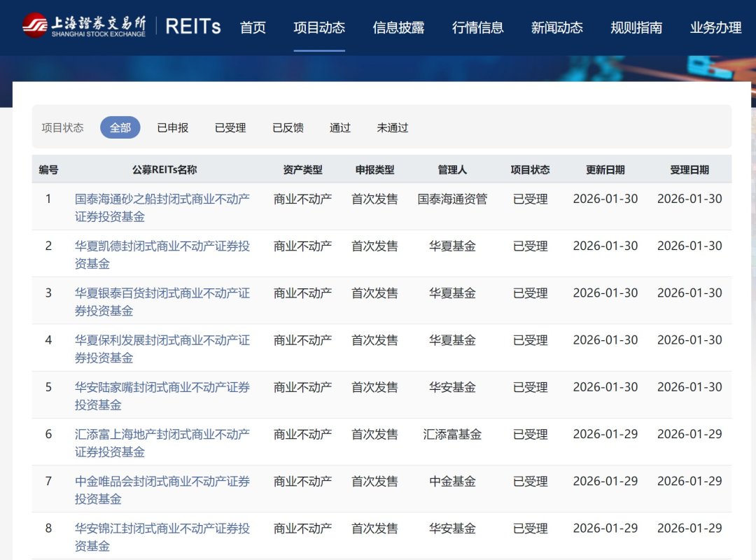Viewport: 756px width, 560px height.
Task: Show only 通过 projects
Action: pyautogui.click(x=339, y=127)
